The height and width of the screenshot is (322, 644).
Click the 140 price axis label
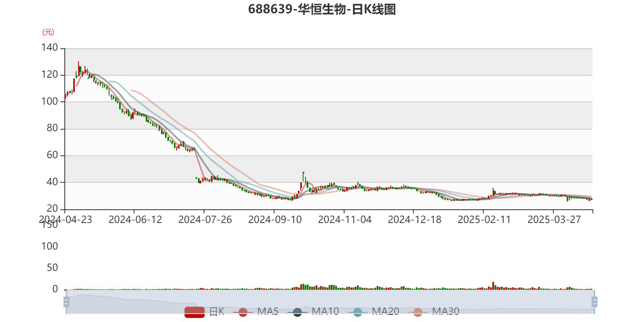click(50, 47)
